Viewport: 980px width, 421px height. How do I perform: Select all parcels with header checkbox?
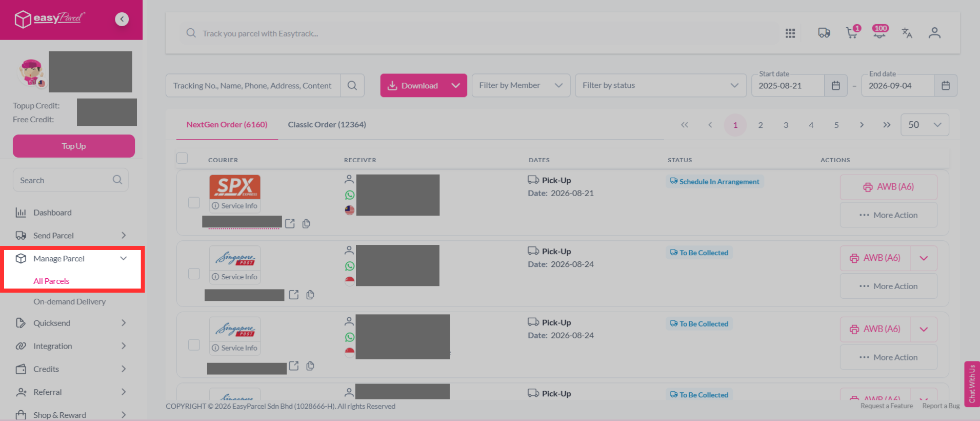(x=182, y=158)
